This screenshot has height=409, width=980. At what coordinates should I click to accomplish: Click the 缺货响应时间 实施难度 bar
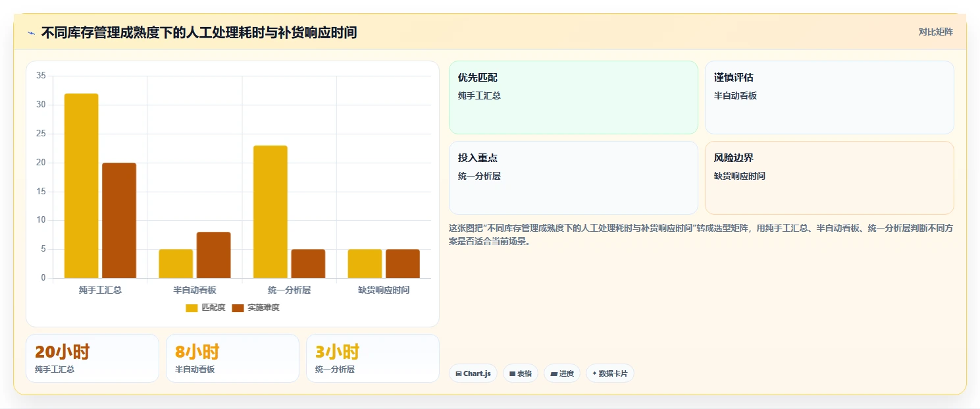pos(403,263)
